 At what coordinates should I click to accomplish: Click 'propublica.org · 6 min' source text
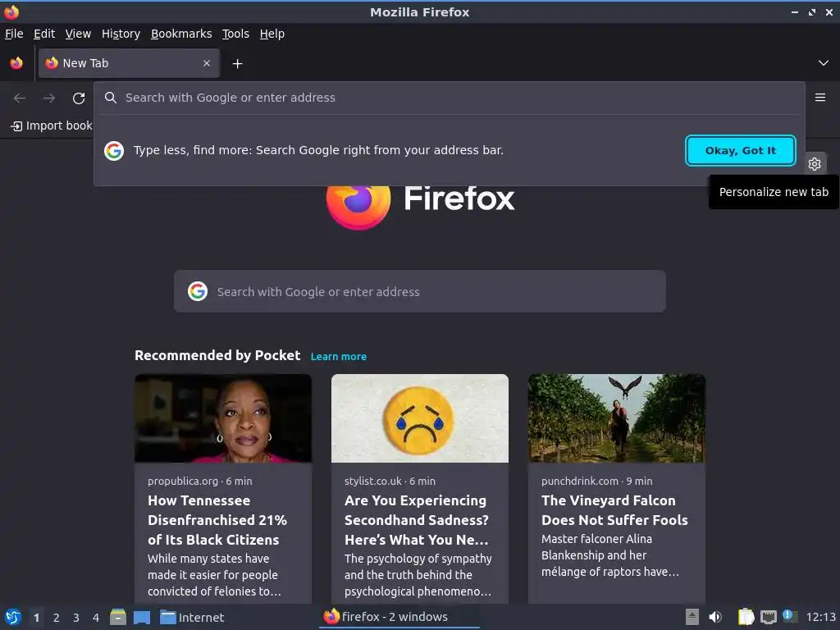200,481
